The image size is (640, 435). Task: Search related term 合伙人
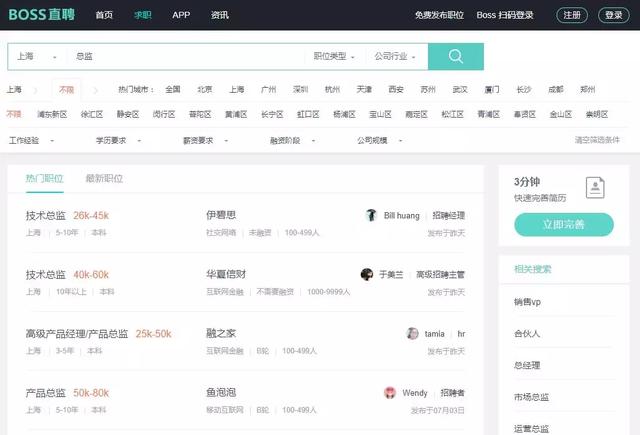527,334
